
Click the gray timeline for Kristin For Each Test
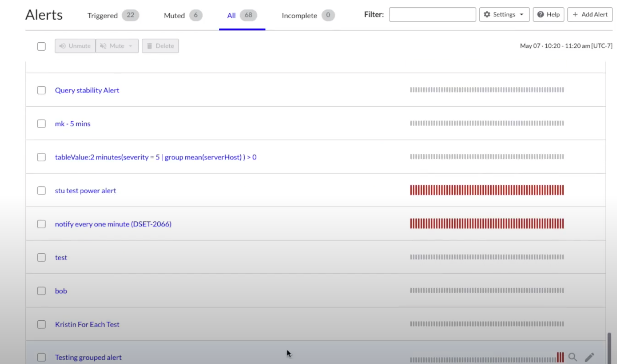point(487,324)
